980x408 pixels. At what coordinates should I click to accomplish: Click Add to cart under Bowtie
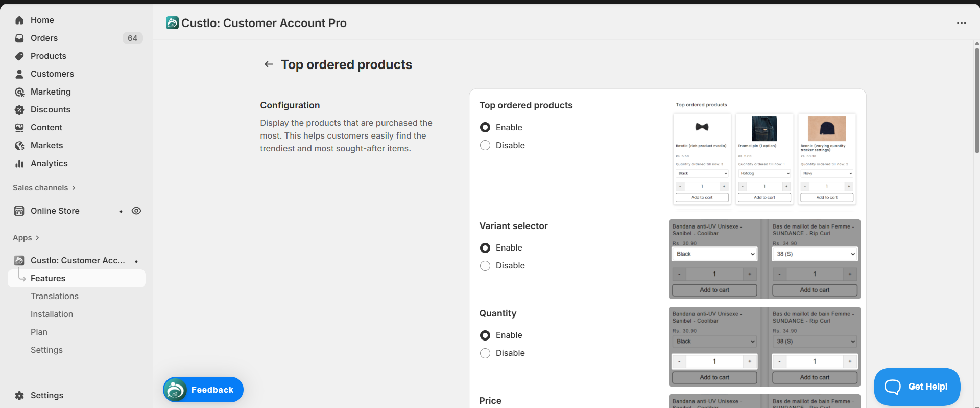[702, 197]
